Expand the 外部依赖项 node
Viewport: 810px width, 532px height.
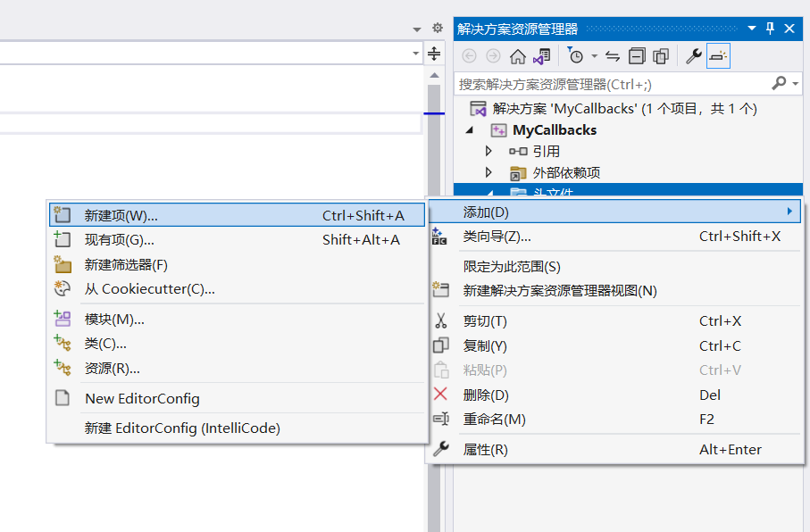[x=489, y=172]
